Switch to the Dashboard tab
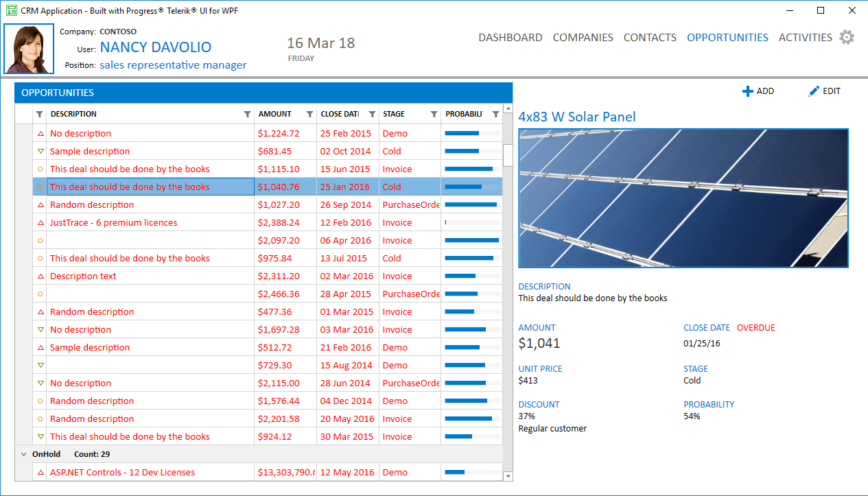 (510, 38)
